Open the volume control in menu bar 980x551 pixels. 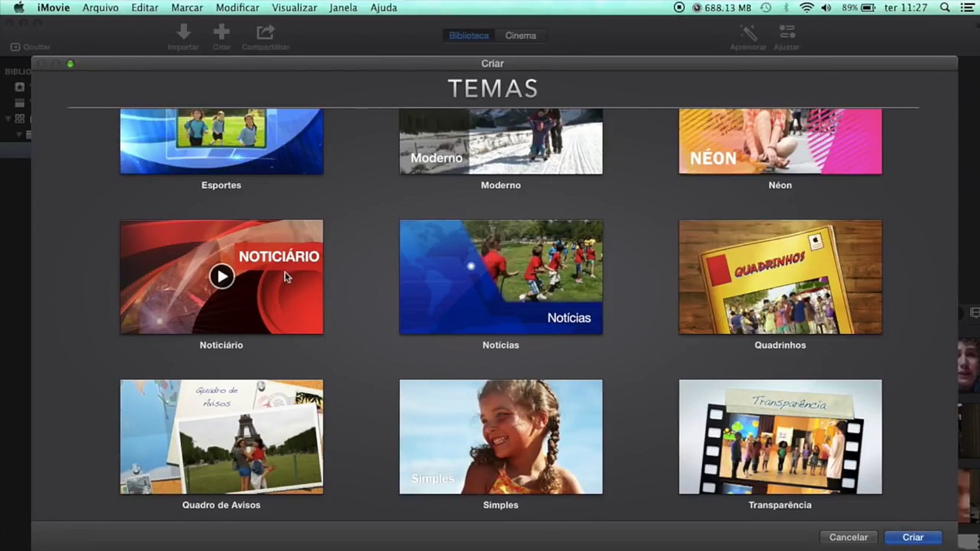826,8
